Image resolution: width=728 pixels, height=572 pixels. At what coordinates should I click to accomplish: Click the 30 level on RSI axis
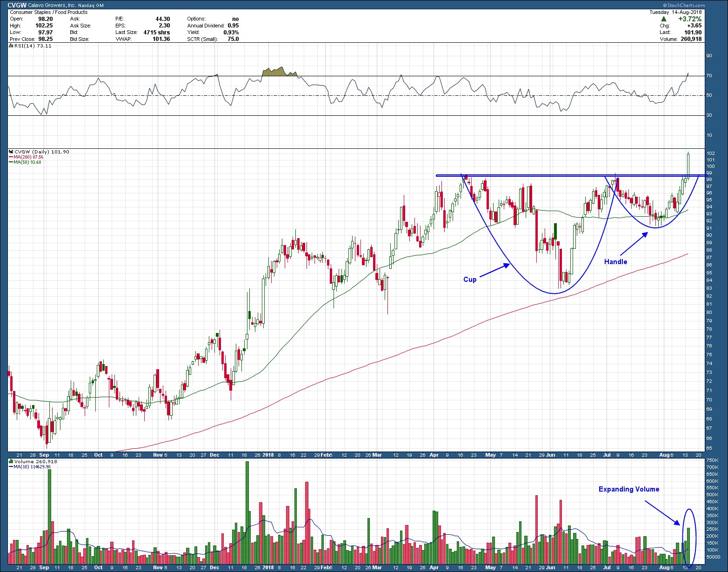tap(709, 115)
